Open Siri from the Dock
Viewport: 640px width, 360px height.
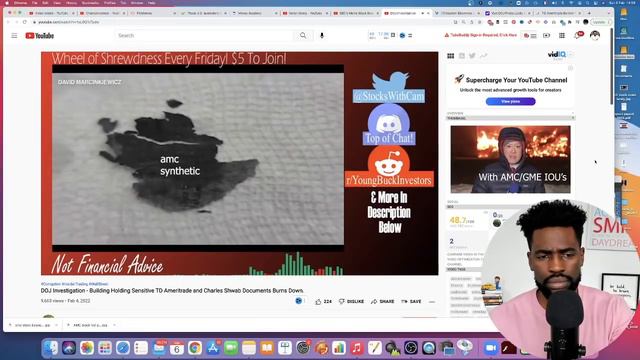pos(69,348)
